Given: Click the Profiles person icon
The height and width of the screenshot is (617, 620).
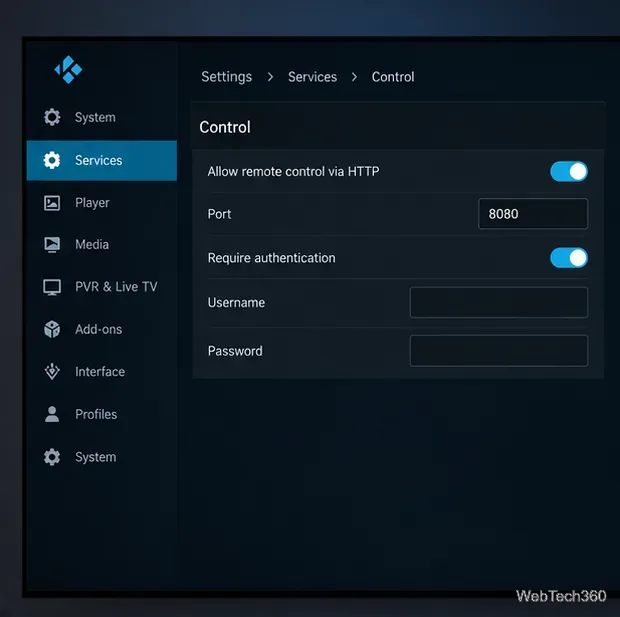Looking at the screenshot, I should [x=52, y=414].
